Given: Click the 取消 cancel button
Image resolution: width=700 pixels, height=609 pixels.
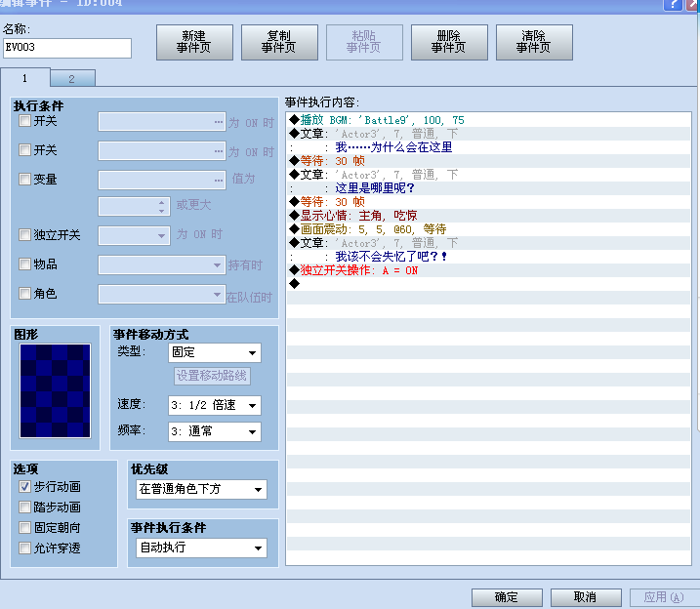Looking at the screenshot, I should point(586,597).
